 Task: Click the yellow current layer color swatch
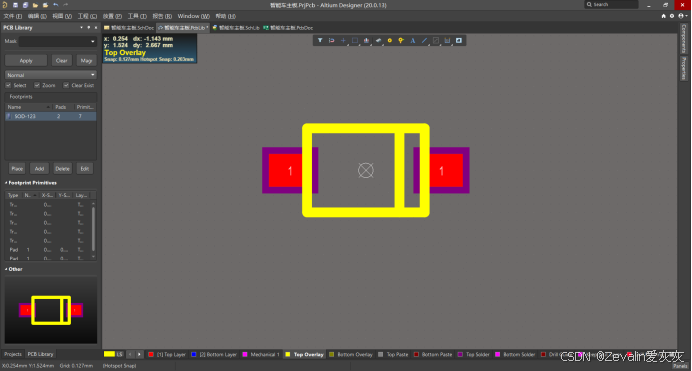pyautogui.click(x=109, y=354)
